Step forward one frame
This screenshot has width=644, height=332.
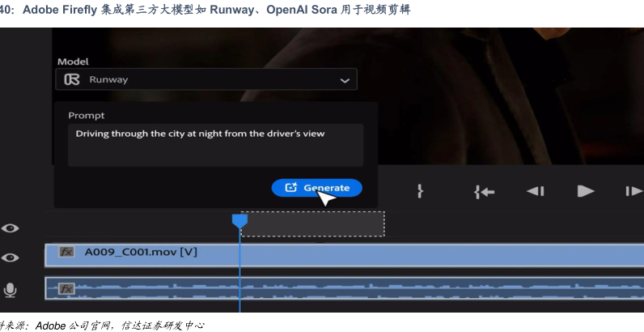click(x=634, y=191)
